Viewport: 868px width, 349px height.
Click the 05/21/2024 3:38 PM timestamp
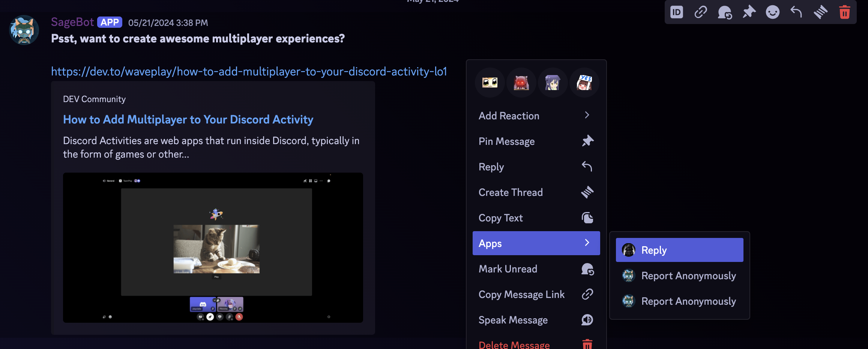[168, 23]
